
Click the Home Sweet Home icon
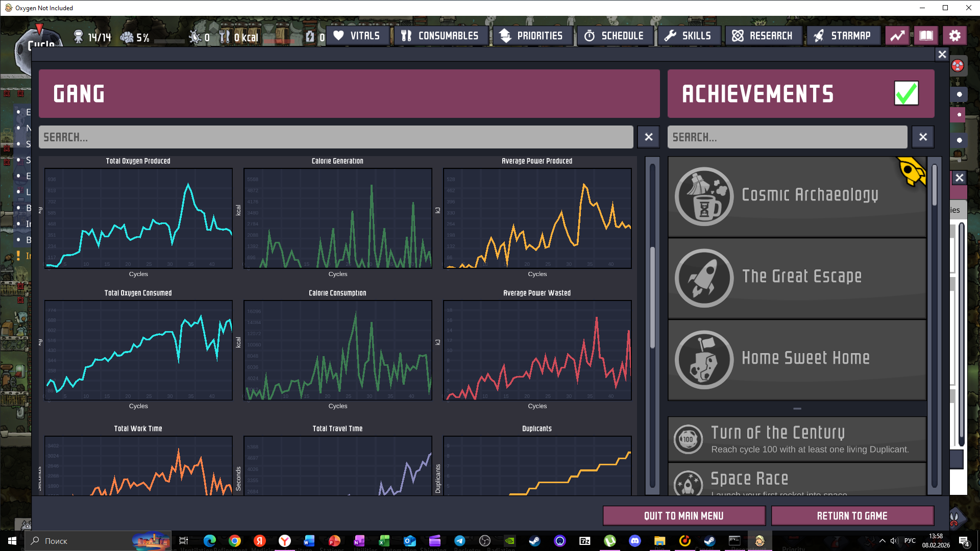[x=704, y=360]
